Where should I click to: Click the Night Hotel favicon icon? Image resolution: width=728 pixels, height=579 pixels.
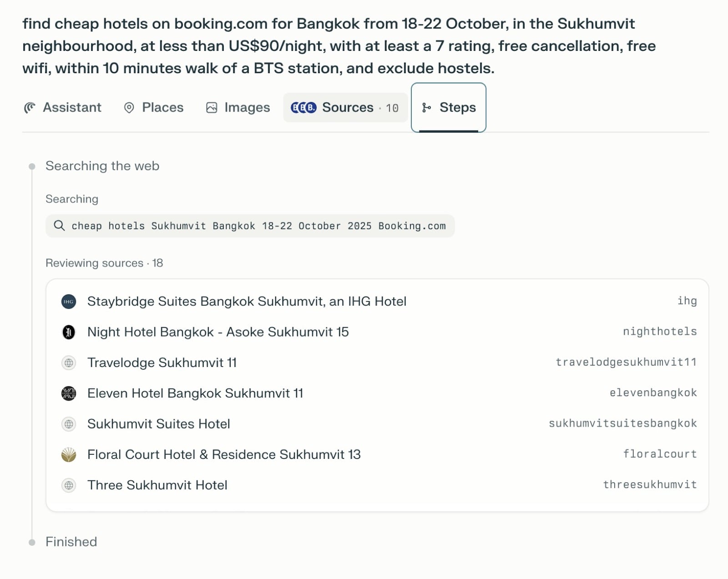click(69, 332)
